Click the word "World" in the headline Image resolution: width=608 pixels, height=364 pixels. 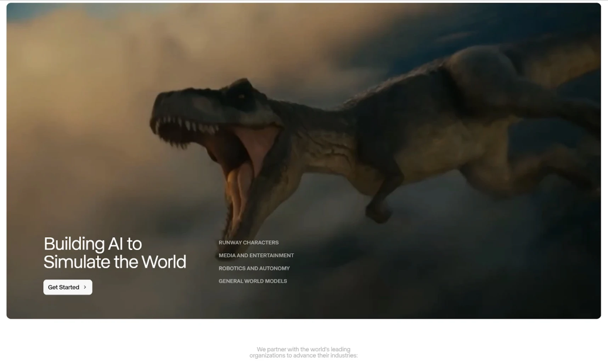point(163,262)
